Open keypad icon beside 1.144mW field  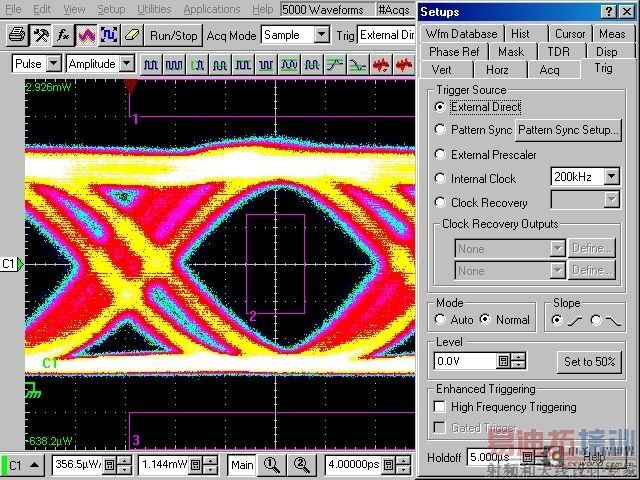[196, 465]
